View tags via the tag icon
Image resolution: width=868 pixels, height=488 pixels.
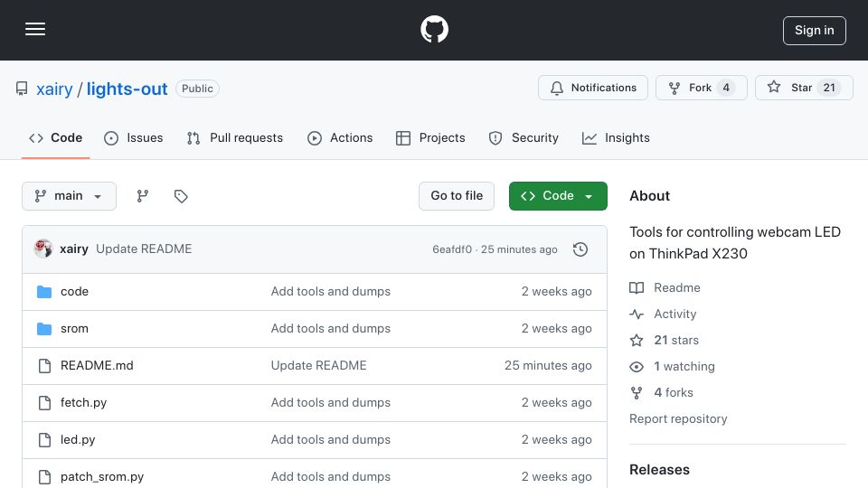tap(181, 196)
